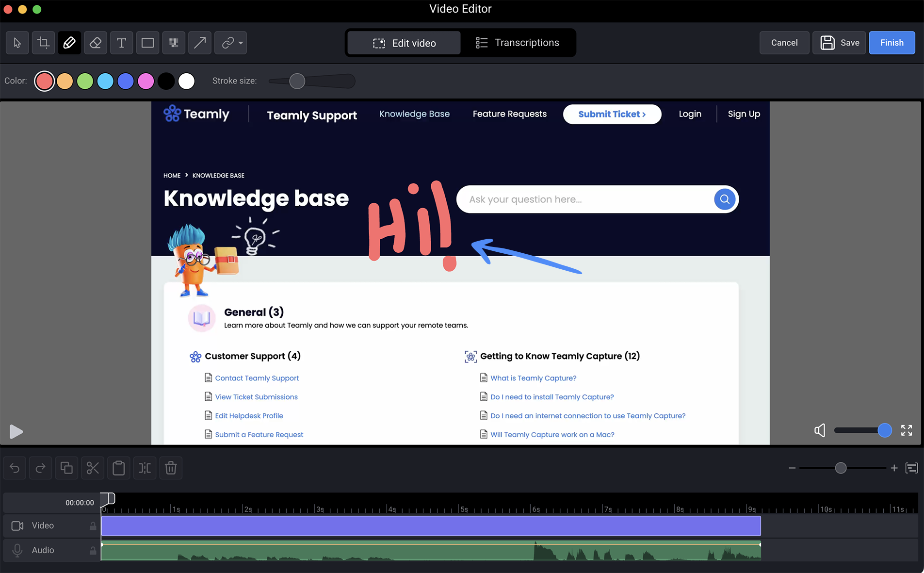
Task: Click the Cancel button
Action: (x=784, y=43)
